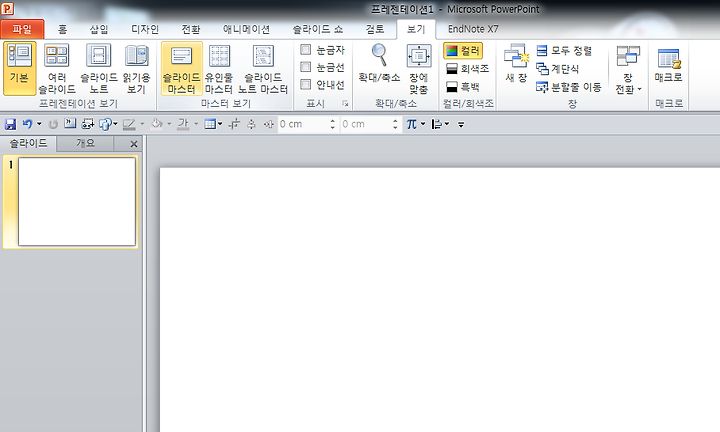
Task: Click the font color 가 icon
Action: point(183,124)
